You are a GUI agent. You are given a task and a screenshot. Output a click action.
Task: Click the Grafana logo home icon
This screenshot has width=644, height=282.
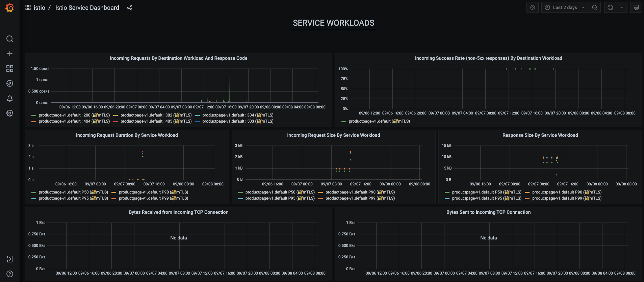point(9,8)
